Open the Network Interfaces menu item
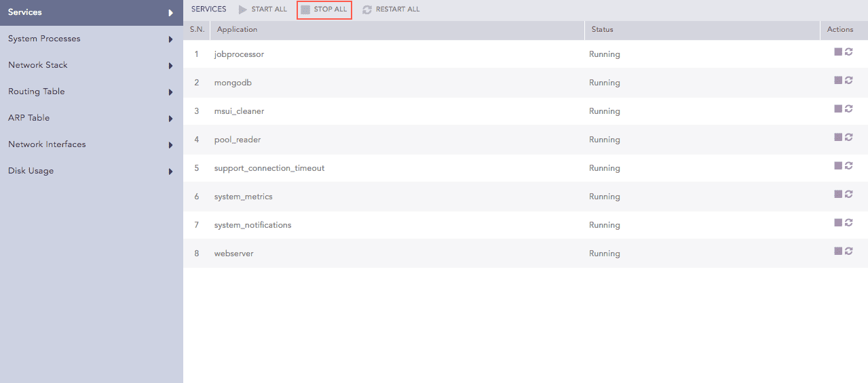The height and width of the screenshot is (383, 868). point(47,144)
